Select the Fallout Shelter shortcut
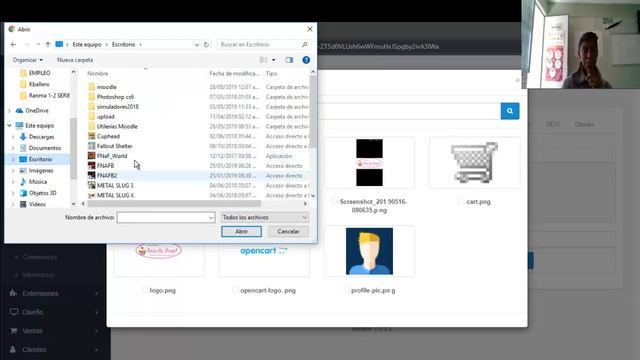 pyautogui.click(x=114, y=146)
